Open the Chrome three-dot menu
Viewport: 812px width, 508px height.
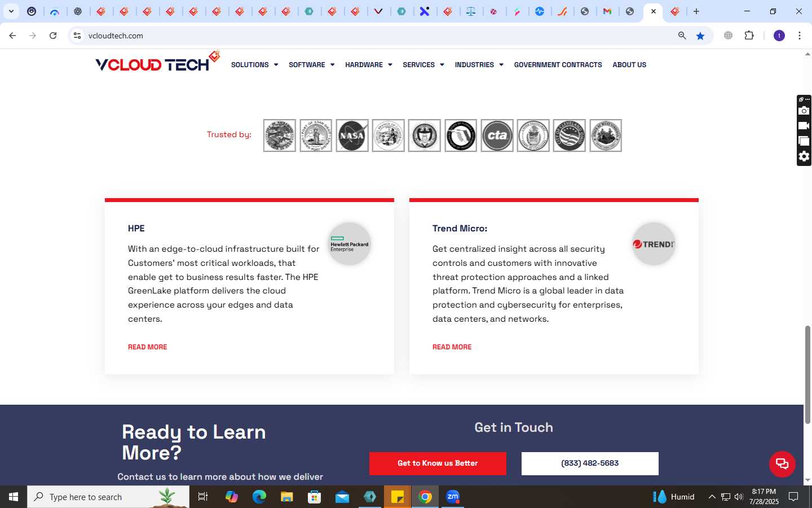click(x=800, y=36)
